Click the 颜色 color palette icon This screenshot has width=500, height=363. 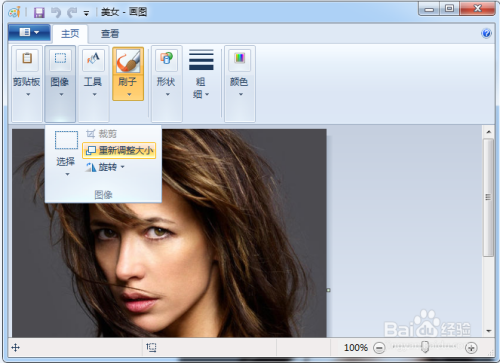pos(240,59)
